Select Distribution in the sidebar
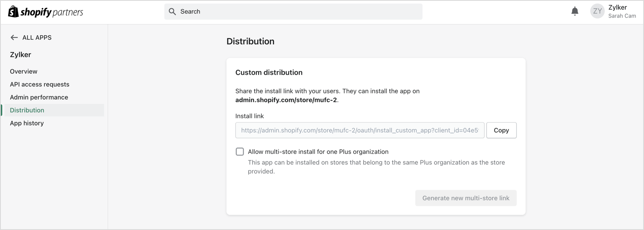Viewport: 644px width, 230px height. [x=27, y=110]
